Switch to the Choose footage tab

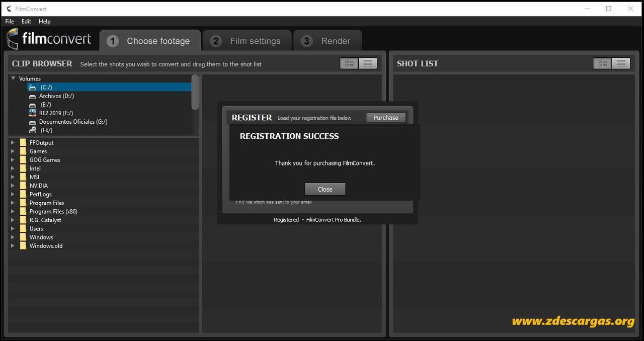150,41
